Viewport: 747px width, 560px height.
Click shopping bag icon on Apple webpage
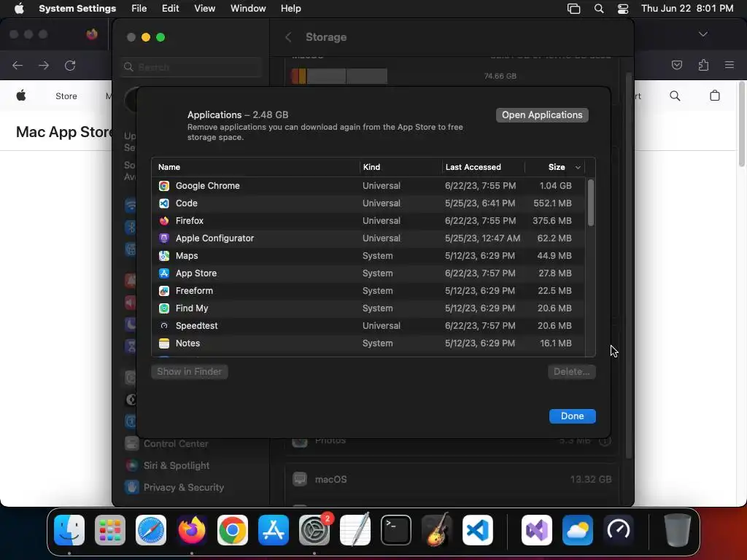point(715,96)
